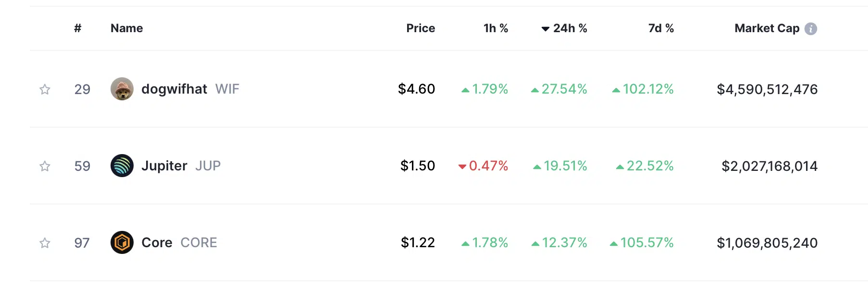Select Market Cap column header text

click(x=767, y=28)
